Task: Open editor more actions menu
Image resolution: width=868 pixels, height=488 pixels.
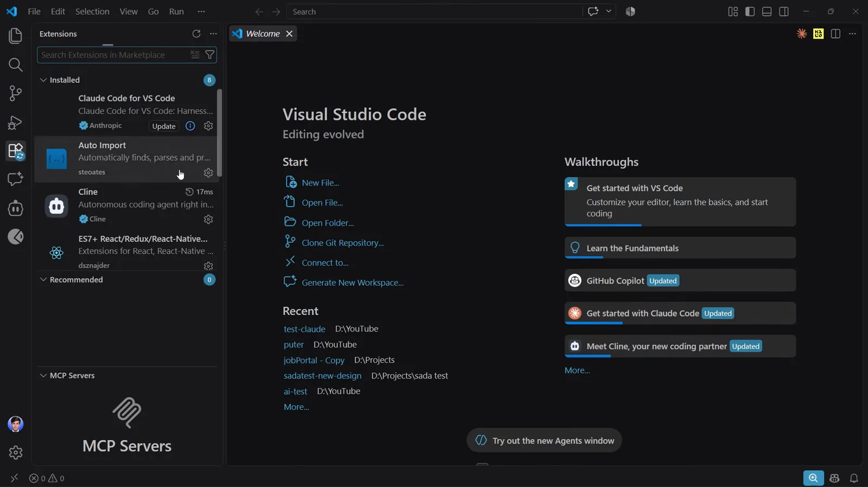Action: coord(853,34)
